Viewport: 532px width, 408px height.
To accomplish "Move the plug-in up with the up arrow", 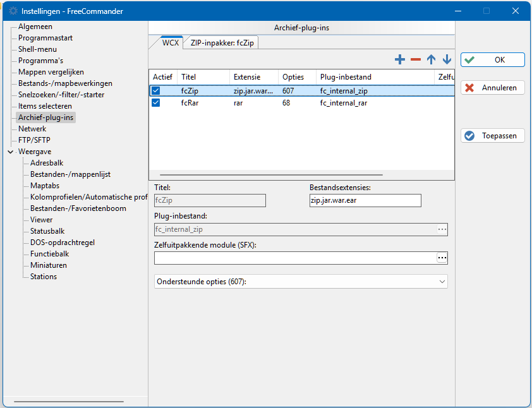I will pos(432,60).
